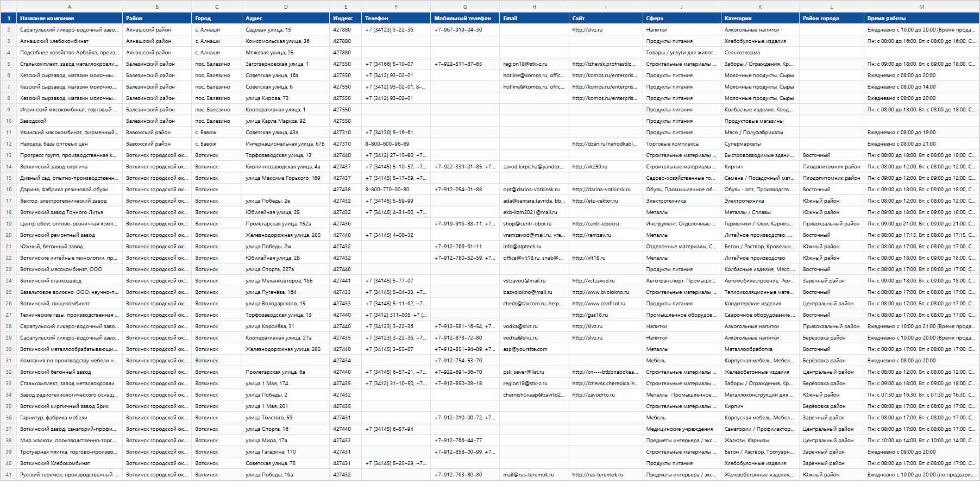The image size is (980, 490).
Task: Click email "shop@centr-oboi.ru"
Action: [534, 224]
